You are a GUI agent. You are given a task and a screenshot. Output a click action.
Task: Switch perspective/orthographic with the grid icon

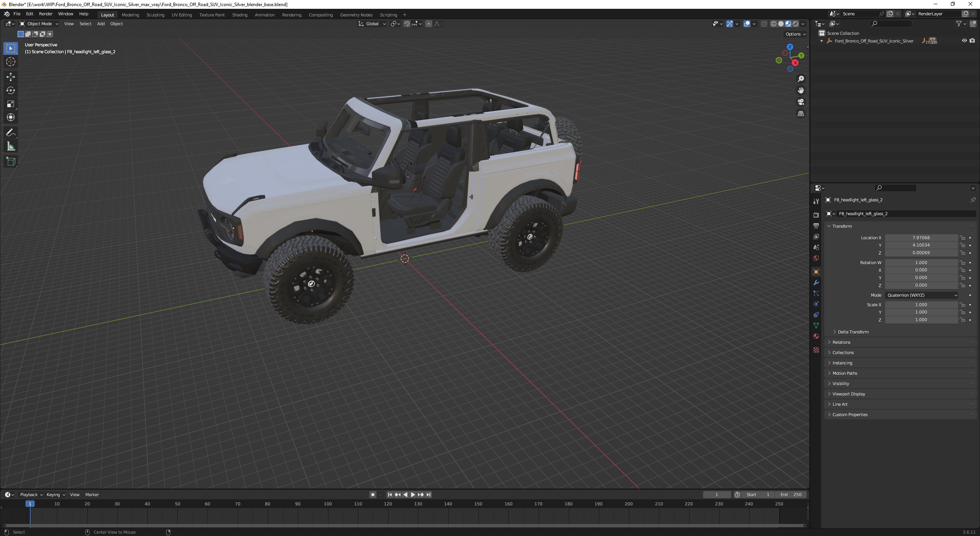[x=800, y=114]
